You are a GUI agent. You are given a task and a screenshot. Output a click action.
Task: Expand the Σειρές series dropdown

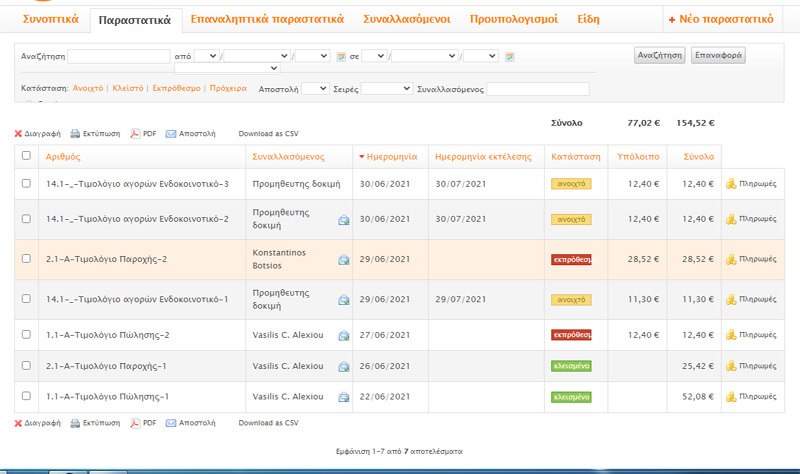[386, 89]
